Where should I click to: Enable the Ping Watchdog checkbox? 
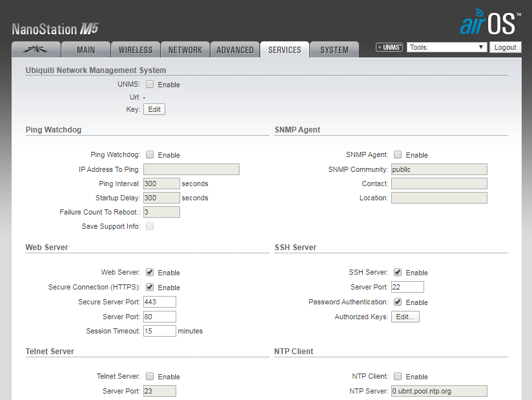[x=150, y=154]
